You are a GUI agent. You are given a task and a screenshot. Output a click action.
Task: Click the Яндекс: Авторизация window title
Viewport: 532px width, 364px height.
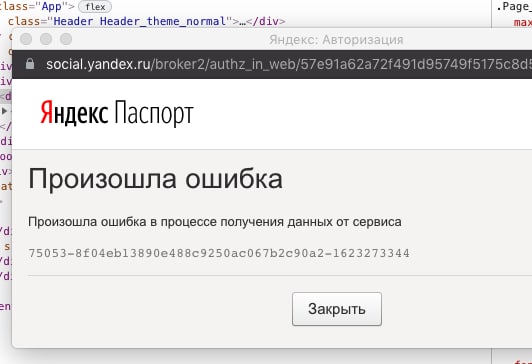click(336, 40)
